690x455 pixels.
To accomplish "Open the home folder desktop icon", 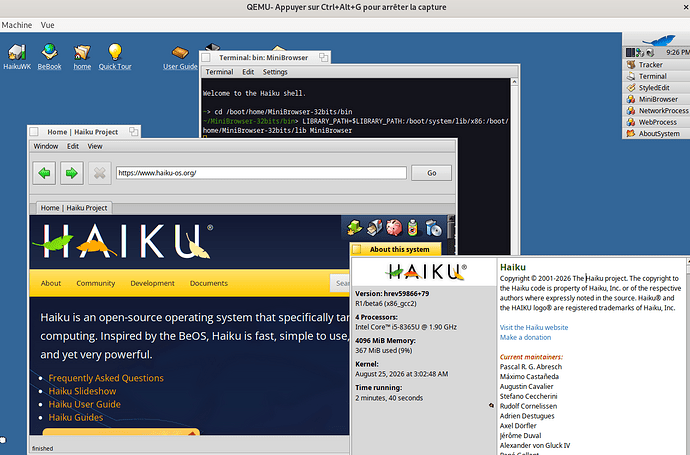I will [82, 57].
